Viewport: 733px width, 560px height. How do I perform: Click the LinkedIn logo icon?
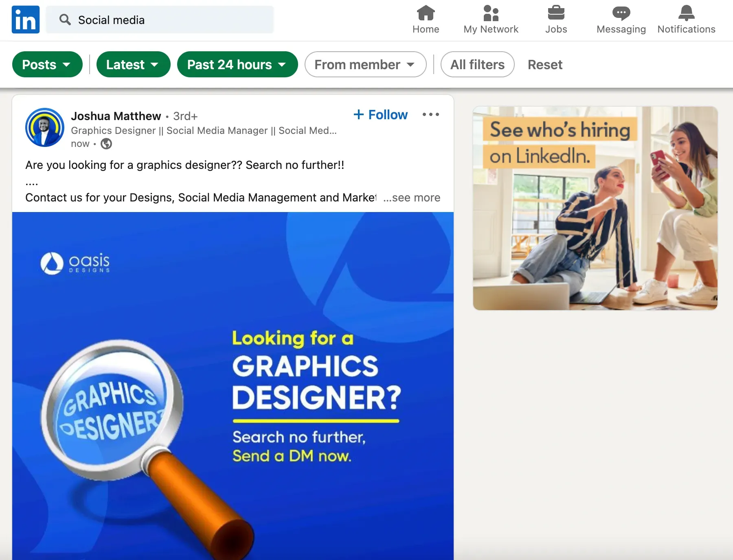point(25,20)
